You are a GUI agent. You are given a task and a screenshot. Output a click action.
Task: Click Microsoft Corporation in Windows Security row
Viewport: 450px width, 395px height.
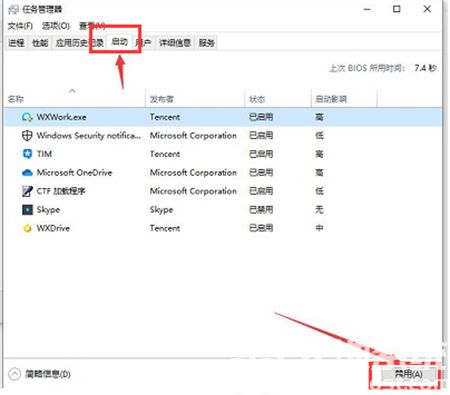pyautogui.click(x=193, y=135)
